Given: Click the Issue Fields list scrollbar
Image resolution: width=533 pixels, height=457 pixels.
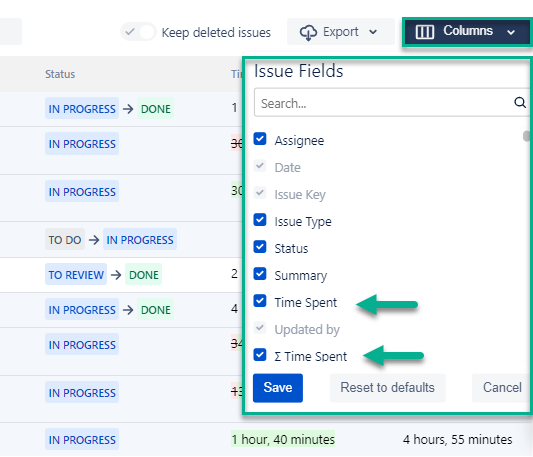Looking at the screenshot, I should (526, 136).
